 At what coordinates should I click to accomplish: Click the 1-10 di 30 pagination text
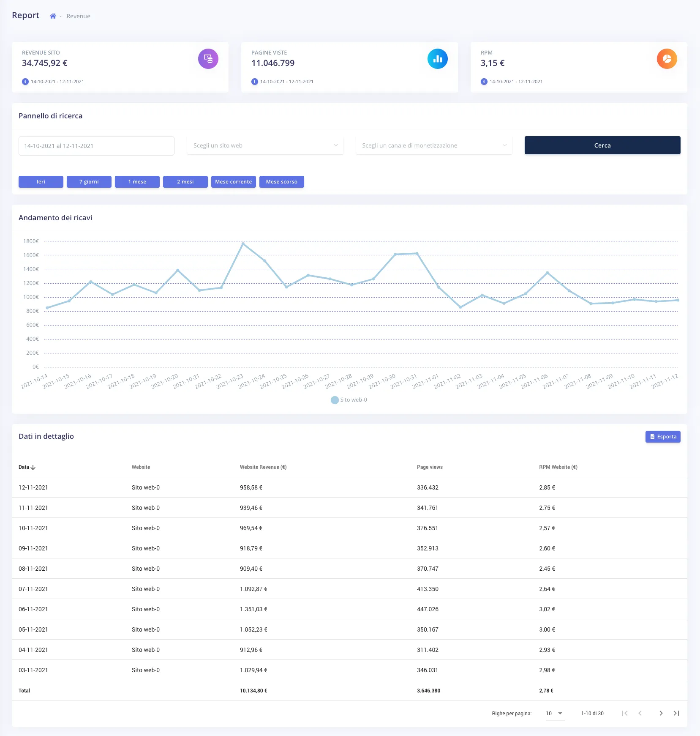click(x=592, y=714)
